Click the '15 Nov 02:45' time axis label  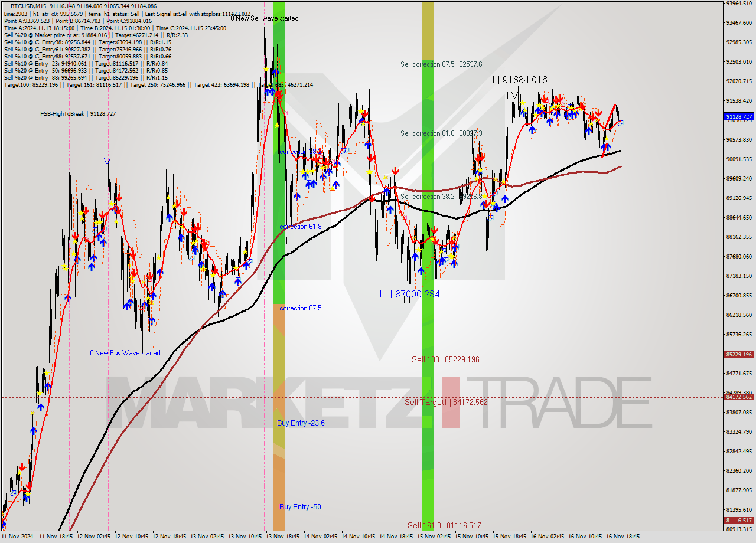[435, 537]
